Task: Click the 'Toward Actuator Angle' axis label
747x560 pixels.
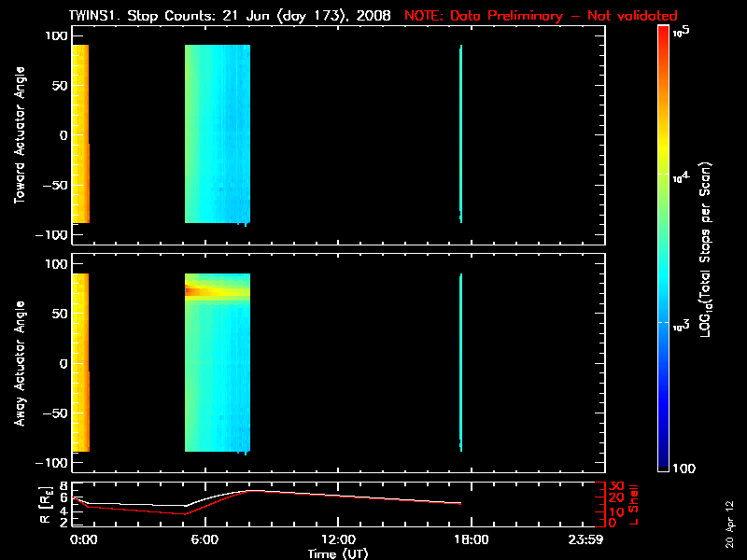Action: (x=20, y=135)
